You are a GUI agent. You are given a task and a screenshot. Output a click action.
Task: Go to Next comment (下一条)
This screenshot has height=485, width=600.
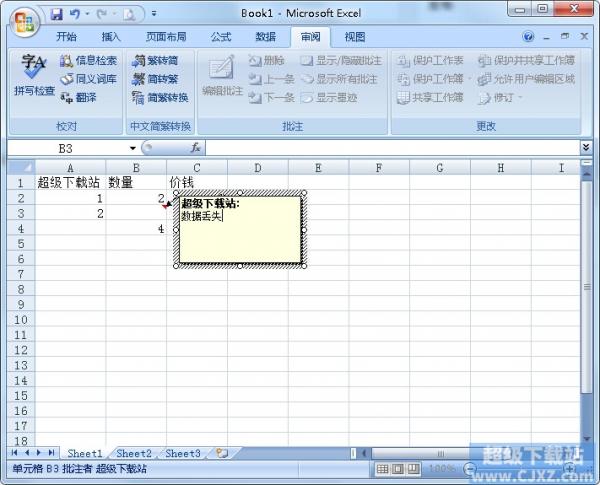tap(271, 97)
